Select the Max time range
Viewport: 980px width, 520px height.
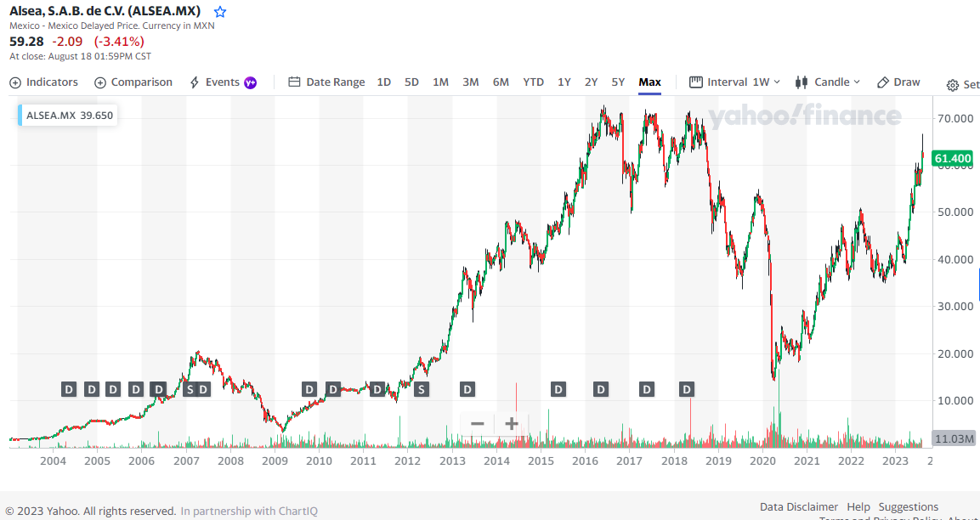click(650, 82)
